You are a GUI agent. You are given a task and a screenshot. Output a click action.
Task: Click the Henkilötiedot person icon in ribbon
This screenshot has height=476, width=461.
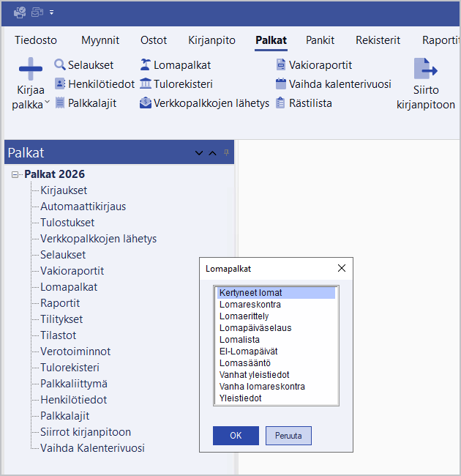60,84
